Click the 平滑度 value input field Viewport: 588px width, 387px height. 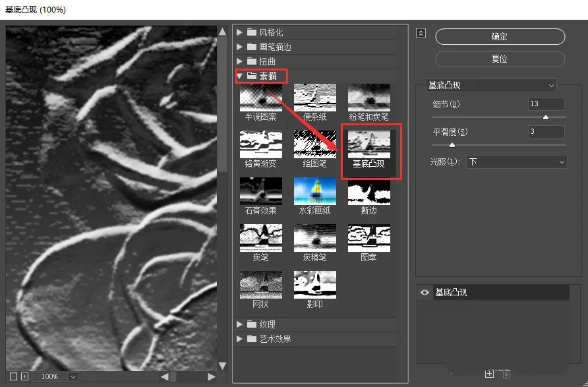click(546, 132)
